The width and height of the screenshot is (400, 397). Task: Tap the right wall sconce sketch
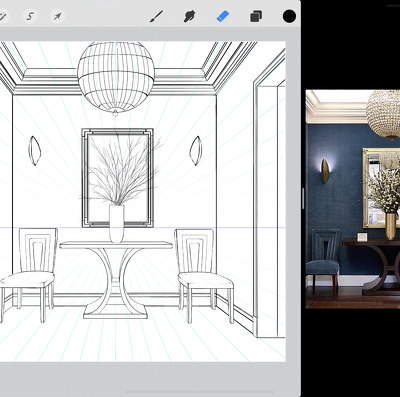pyautogui.click(x=196, y=150)
